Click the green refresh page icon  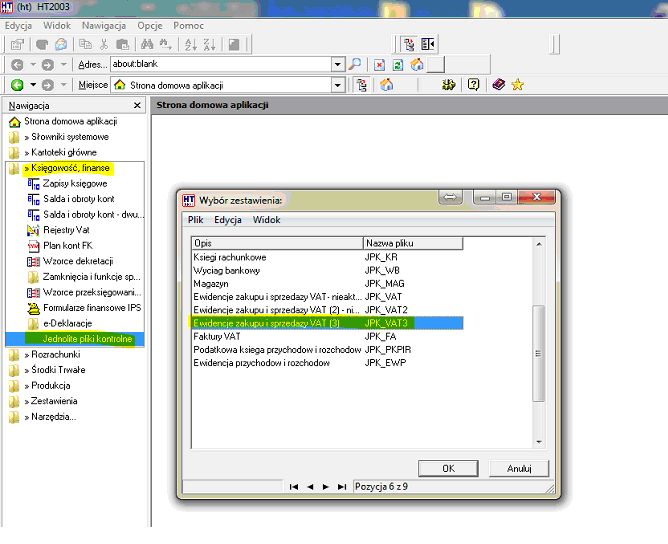(398, 65)
